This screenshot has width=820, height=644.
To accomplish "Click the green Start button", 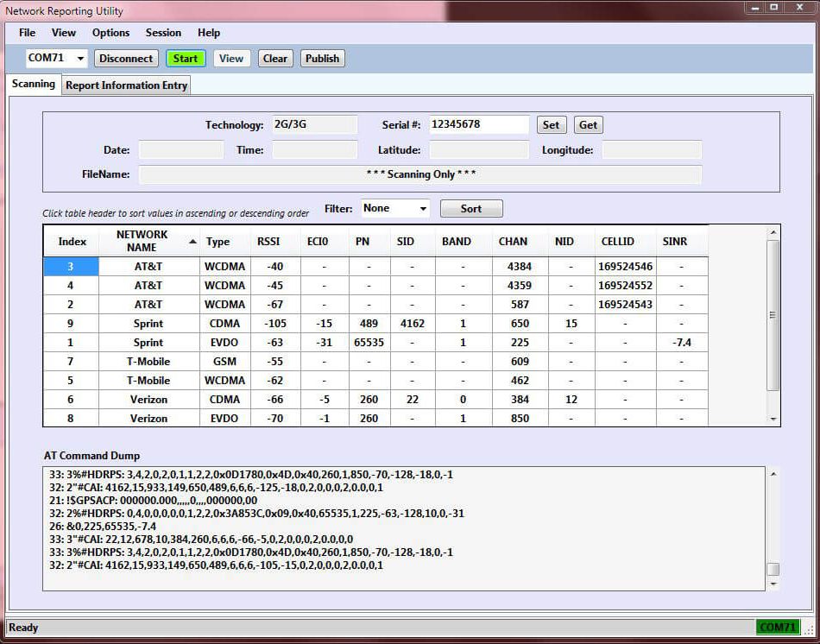I will [x=186, y=59].
